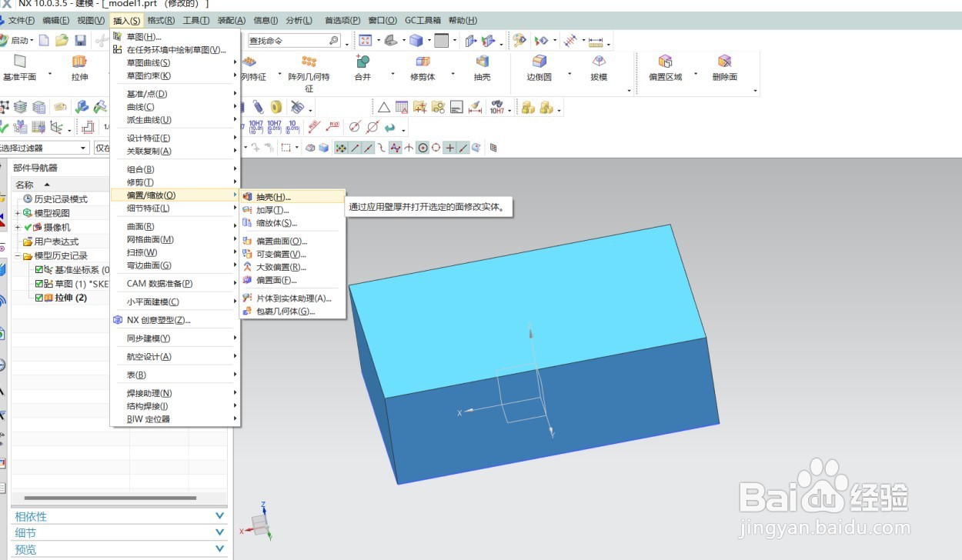Click the 基准平面 (datum plane) tool icon
This screenshot has height=560, width=962.
click(x=20, y=61)
